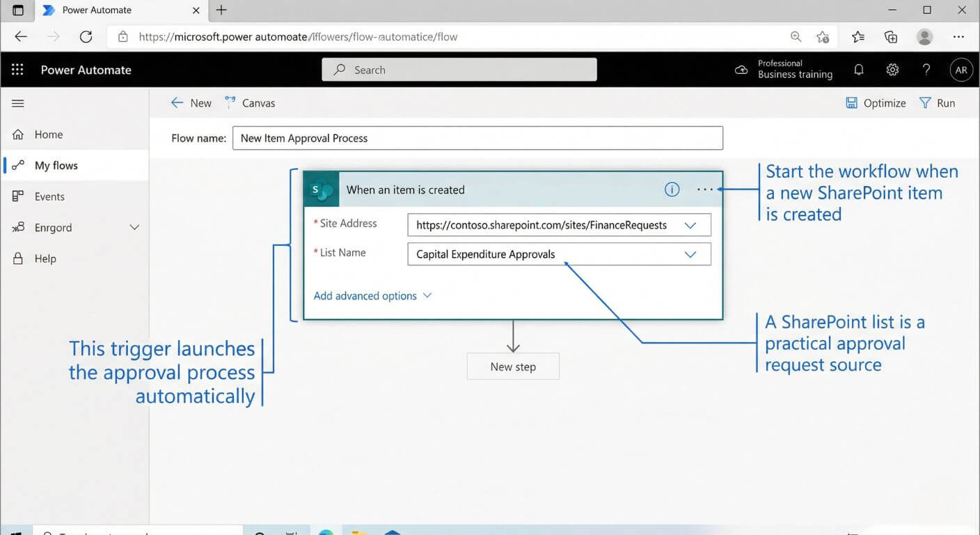The height and width of the screenshot is (535, 980).
Task: Click the notifications bell icon
Action: 859,70
